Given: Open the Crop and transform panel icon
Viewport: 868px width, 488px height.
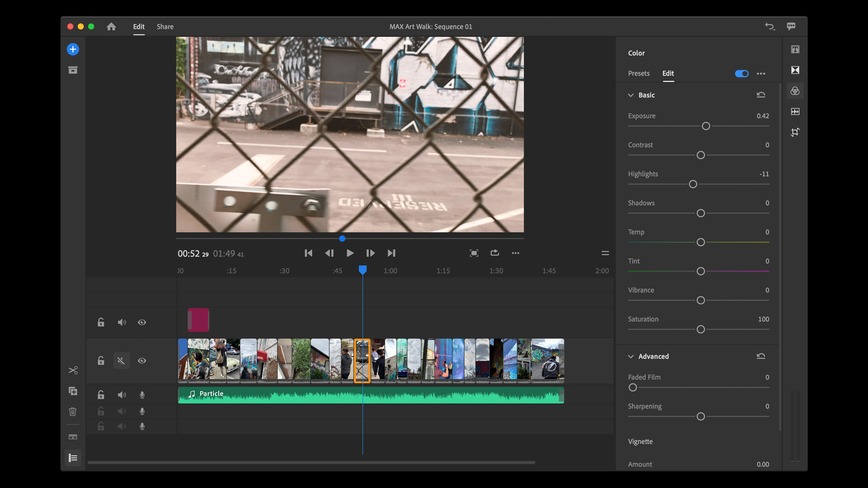Looking at the screenshot, I should coord(795,132).
